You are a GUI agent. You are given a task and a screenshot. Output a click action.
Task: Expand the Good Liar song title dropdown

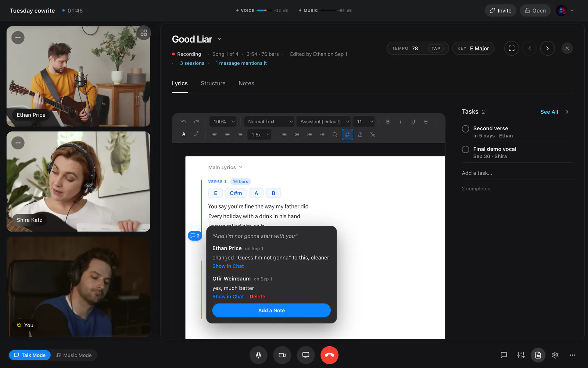pos(219,39)
